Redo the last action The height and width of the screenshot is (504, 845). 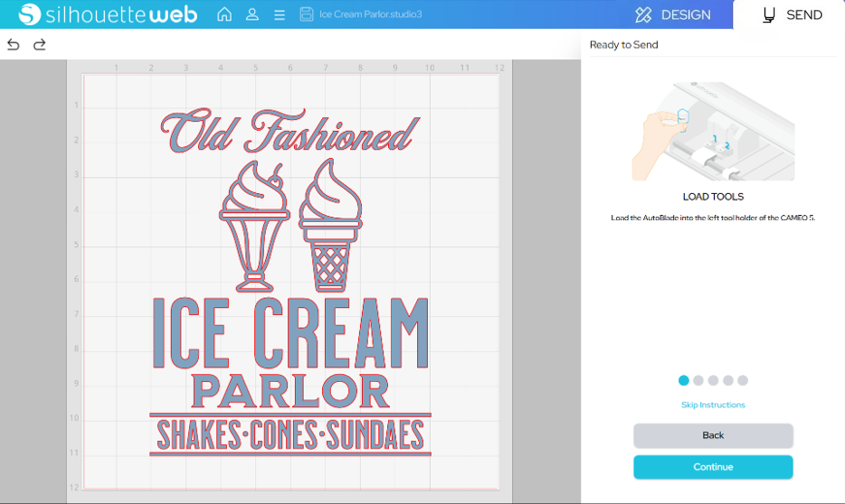40,45
